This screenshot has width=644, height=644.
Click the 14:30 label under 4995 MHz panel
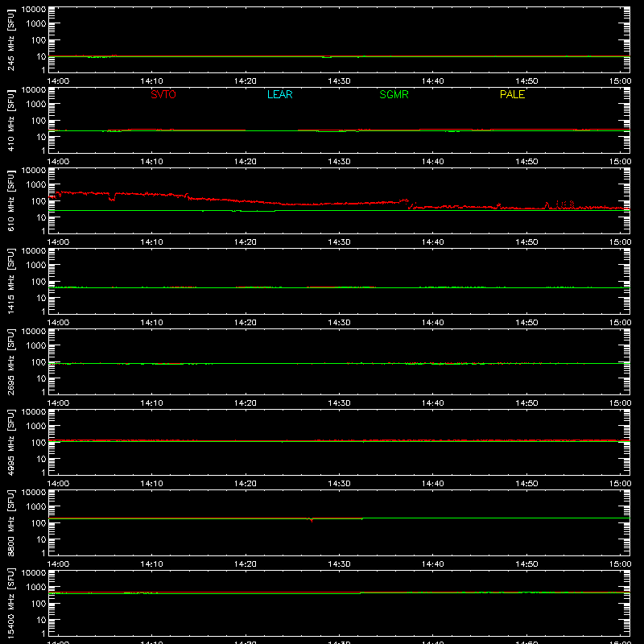[339, 484]
